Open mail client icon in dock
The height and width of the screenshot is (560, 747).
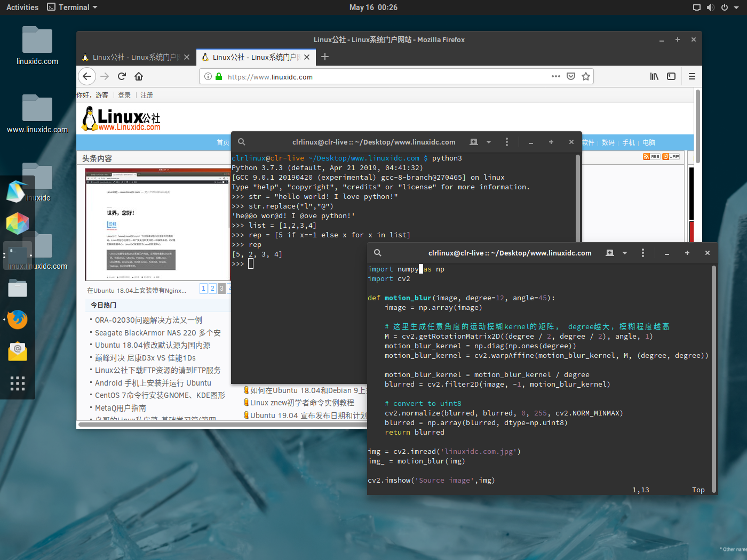[18, 351]
